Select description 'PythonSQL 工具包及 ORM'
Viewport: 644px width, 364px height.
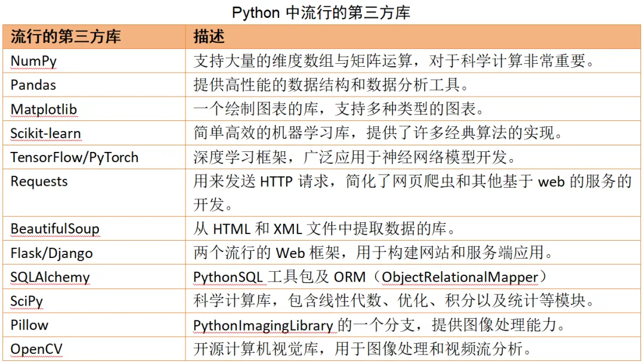pyautogui.click(x=279, y=277)
